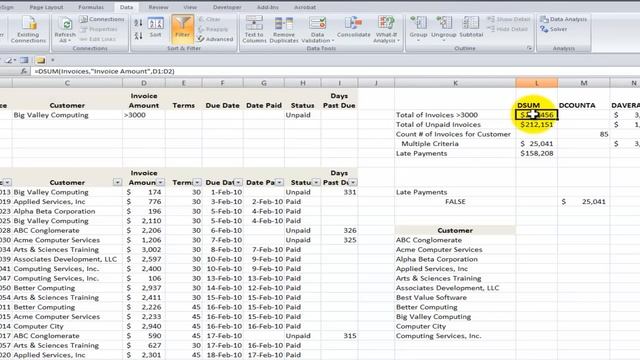Click Hide Detail in Outline group
Screen dimensions: 640x360
(x=507, y=29)
